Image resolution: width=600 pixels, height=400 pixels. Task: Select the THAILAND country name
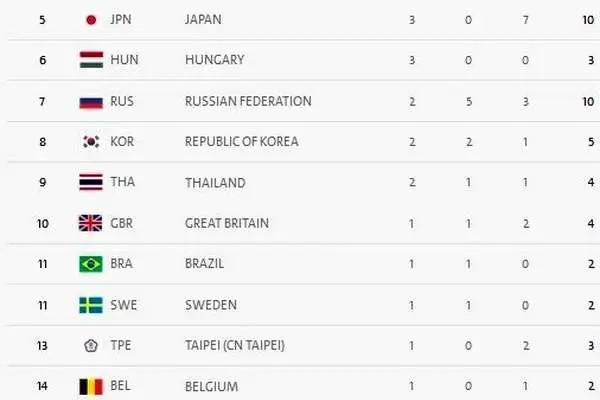pos(215,183)
